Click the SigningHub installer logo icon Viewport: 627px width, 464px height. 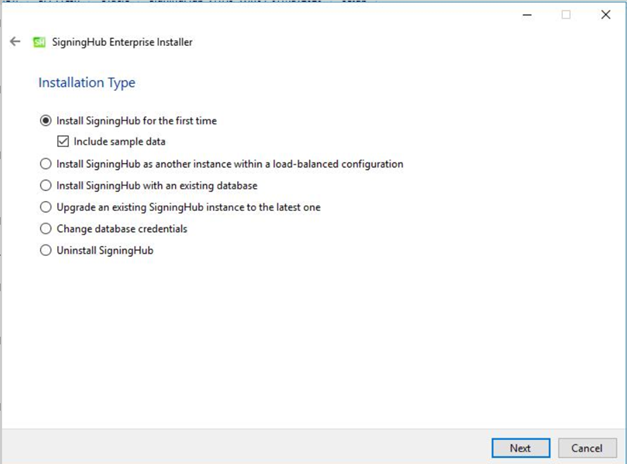39,42
